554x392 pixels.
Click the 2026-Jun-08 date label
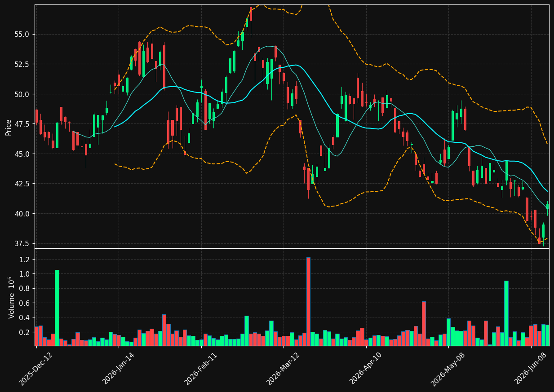click(531, 369)
